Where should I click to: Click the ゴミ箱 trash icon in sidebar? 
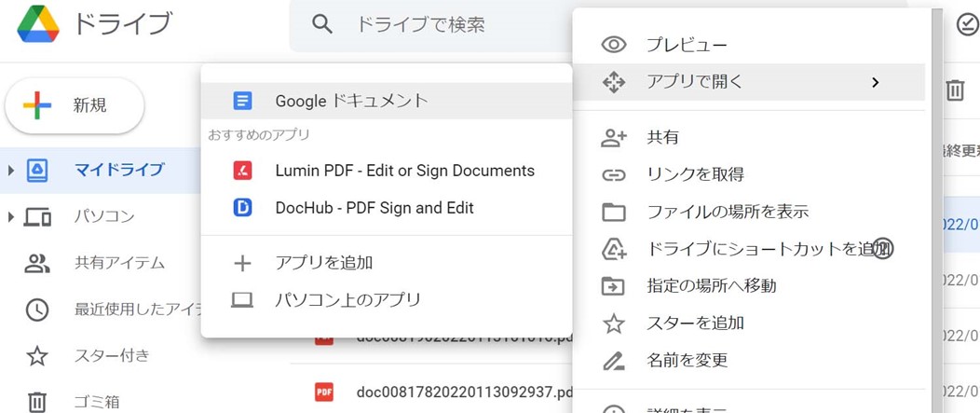click(37, 401)
